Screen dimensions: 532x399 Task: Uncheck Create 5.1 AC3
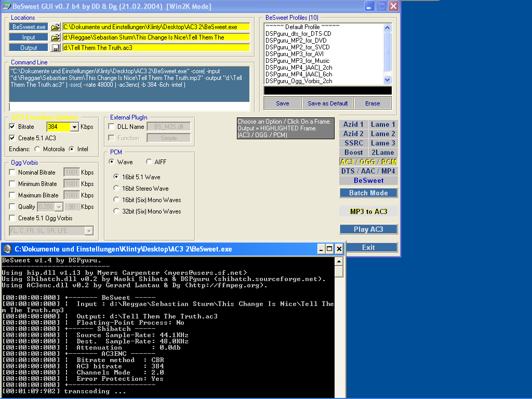click(12, 138)
